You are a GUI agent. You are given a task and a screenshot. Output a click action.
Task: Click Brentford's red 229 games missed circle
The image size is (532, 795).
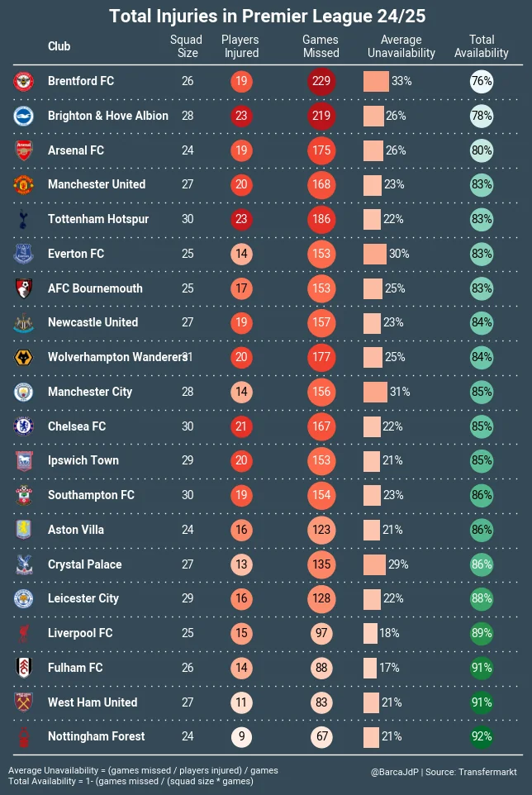point(321,81)
